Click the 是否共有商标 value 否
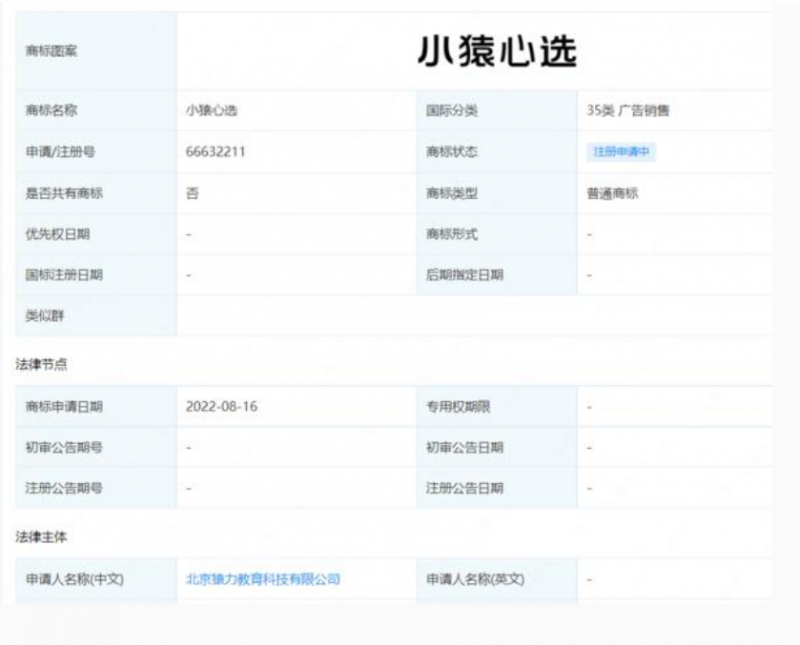 [186, 193]
